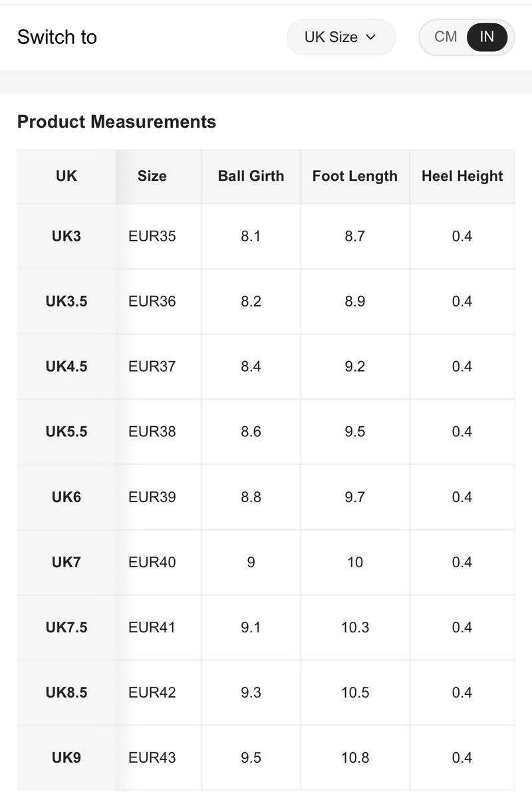Click the 10.5 foot length value
532x794 pixels.
[355, 693]
